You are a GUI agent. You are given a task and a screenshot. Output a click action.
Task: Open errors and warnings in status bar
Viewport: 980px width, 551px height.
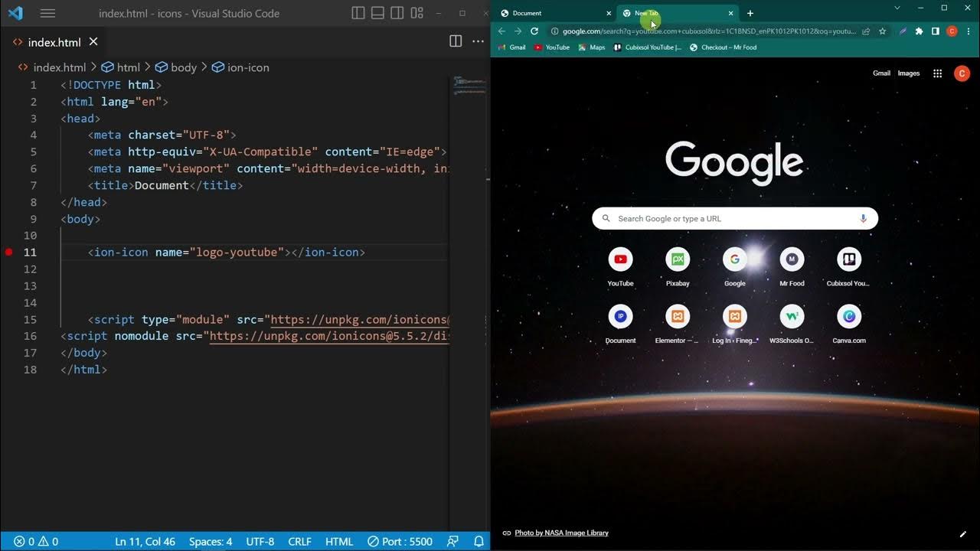click(x=36, y=541)
